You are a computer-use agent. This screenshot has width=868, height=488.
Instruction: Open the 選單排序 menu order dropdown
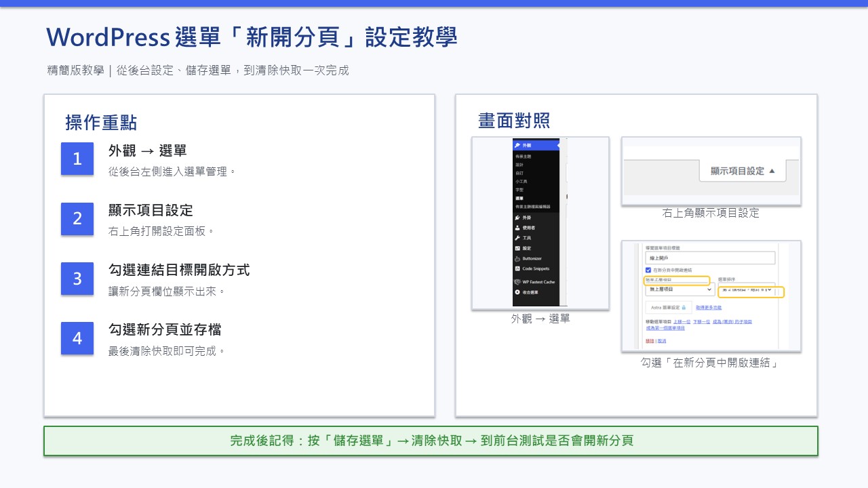(x=747, y=289)
